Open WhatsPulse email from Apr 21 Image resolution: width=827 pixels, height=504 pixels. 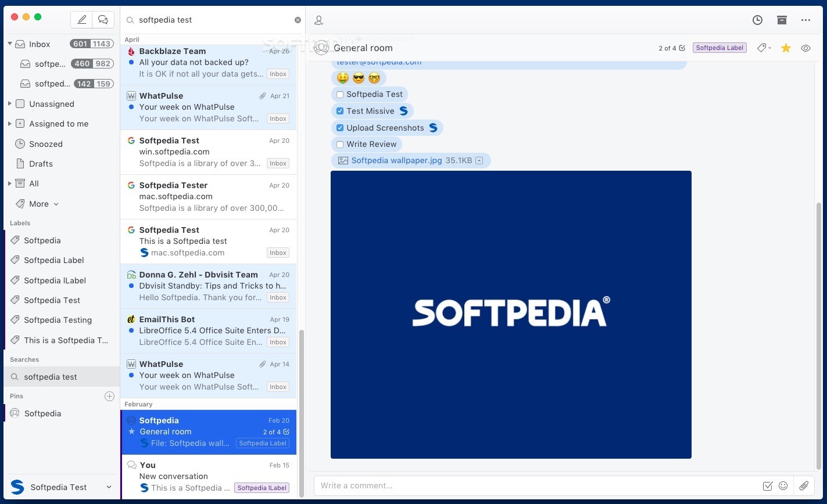[x=208, y=107]
